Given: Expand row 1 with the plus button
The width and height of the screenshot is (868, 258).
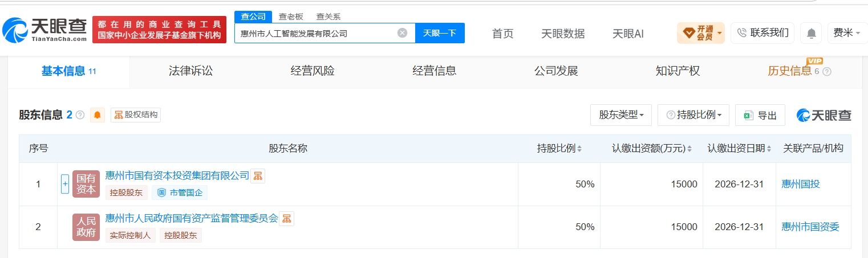Looking at the screenshot, I should coord(65,184).
